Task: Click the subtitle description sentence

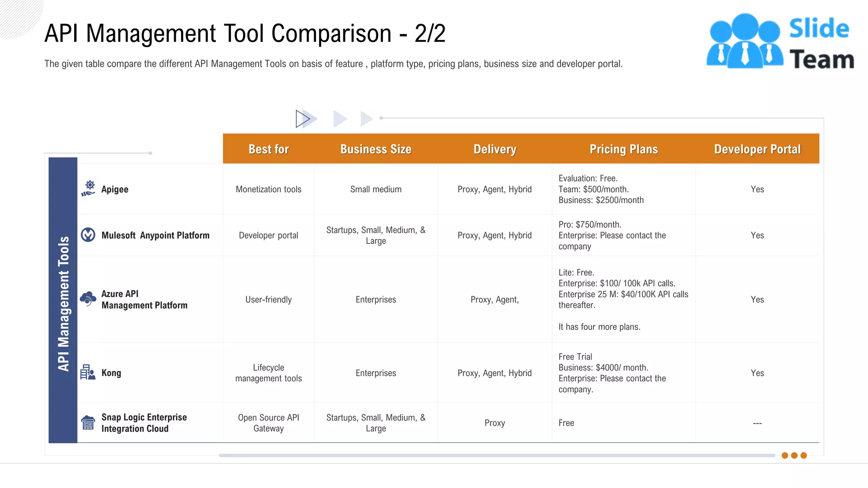Action: coord(334,64)
